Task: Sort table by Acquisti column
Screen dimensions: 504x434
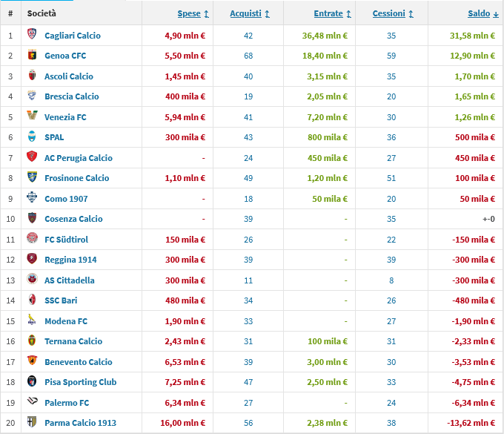Action: (250, 13)
